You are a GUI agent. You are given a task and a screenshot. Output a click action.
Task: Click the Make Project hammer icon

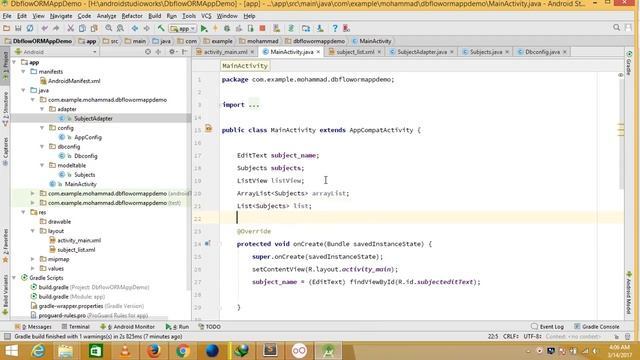[x=161, y=28]
